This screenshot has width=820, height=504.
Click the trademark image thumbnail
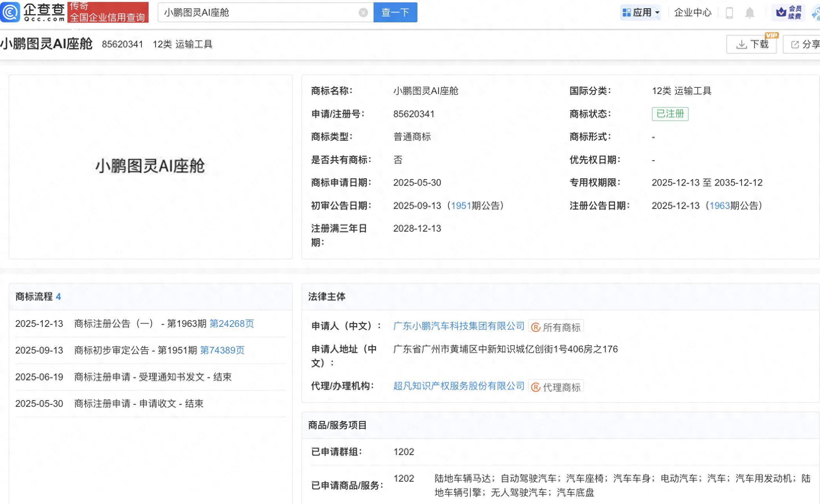pyautogui.click(x=151, y=167)
